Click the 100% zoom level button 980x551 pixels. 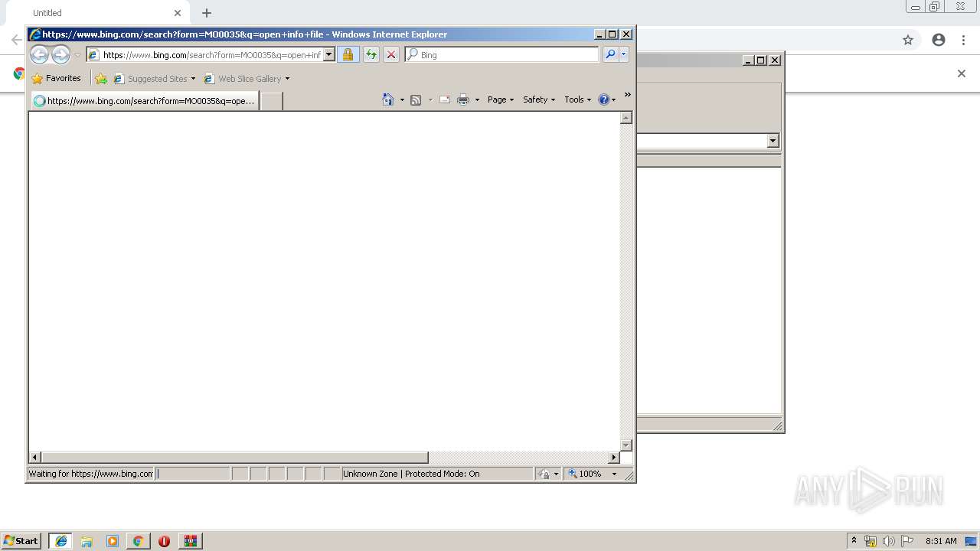click(x=586, y=474)
